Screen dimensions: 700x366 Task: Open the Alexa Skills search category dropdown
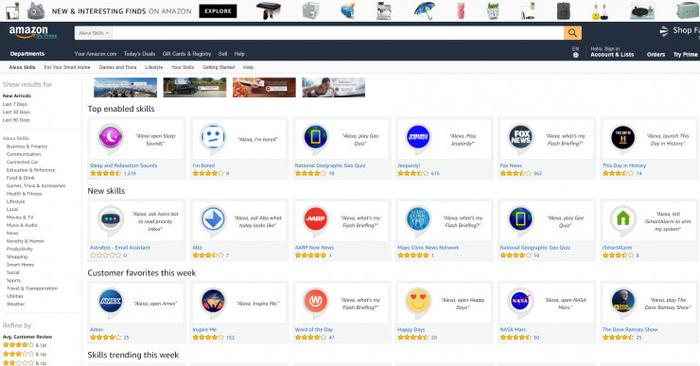click(94, 33)
